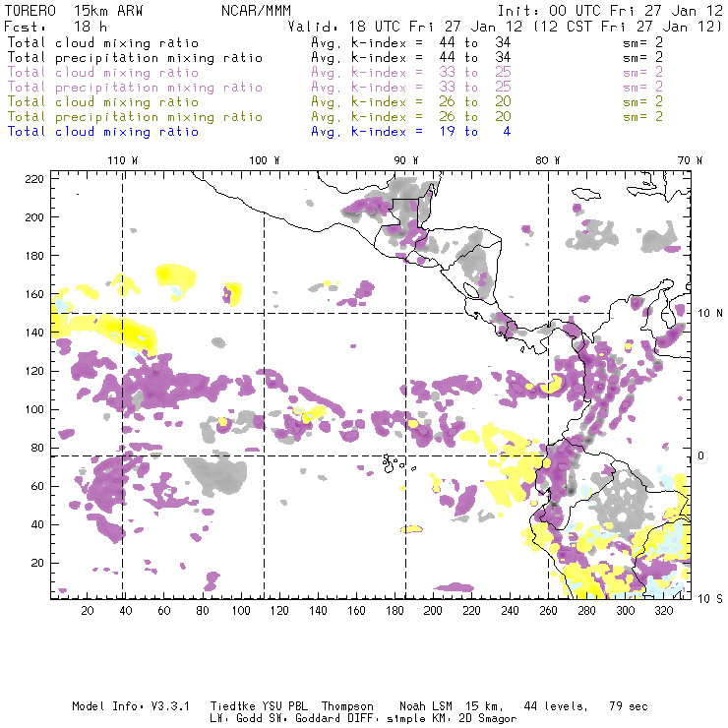The height and width of the screenshot is (728, 728).
Task: Click horizontal axis tick label "260"
Action: click(x=548, y=611)
